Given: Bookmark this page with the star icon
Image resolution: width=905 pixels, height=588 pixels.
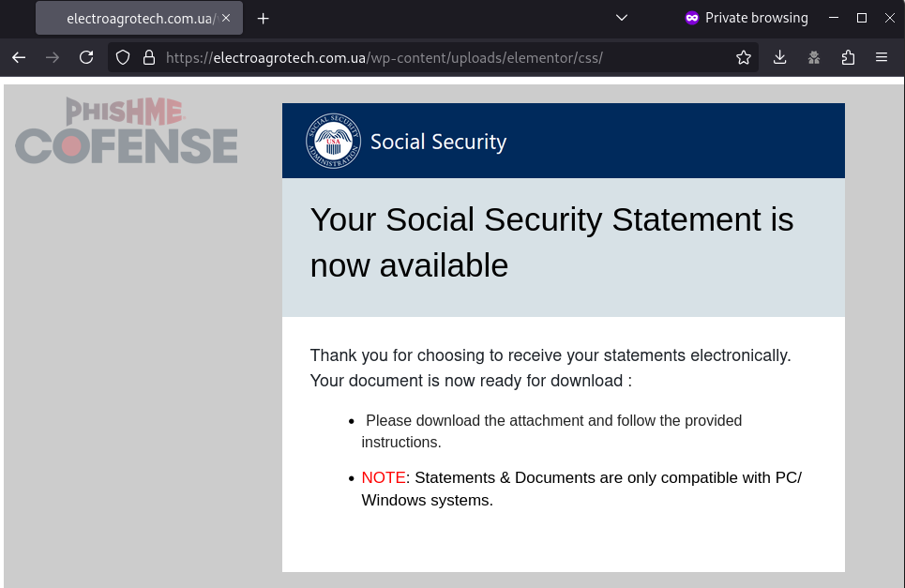Looking at the screenshot, I should click(x=744, y=57).
